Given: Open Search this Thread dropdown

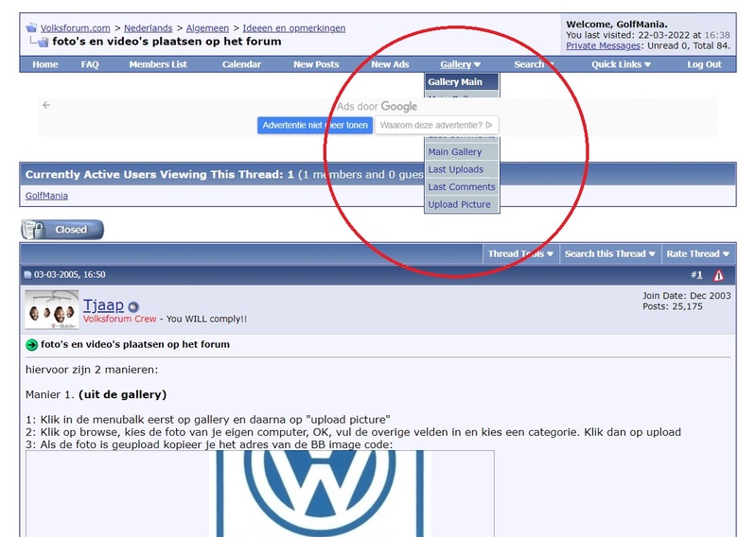Looking at the screenshot, I should tap(610, 253).
